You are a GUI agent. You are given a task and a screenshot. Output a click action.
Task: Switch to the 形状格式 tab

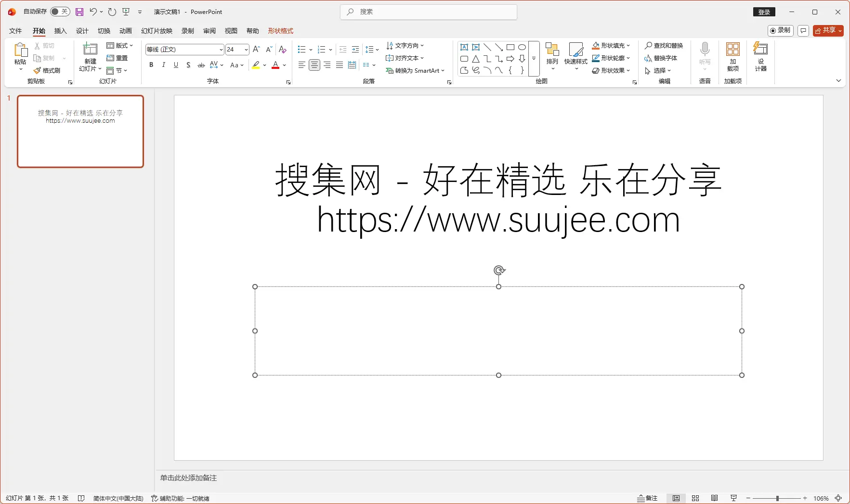[x=280, y=31]
